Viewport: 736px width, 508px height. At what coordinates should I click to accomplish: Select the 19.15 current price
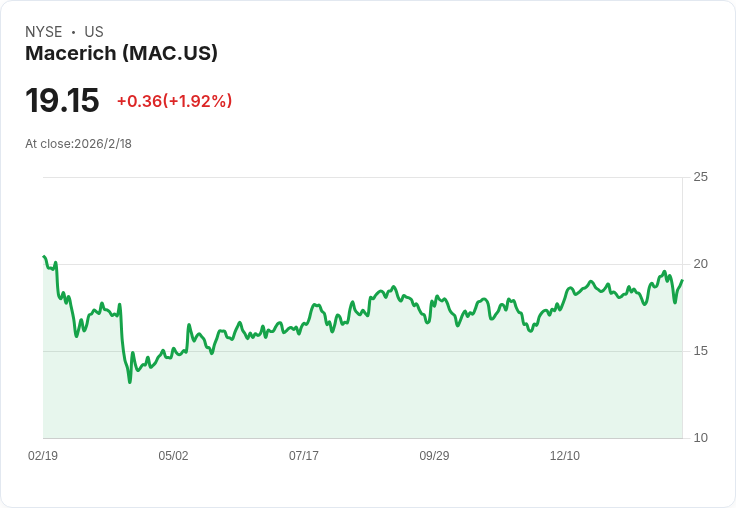[x=62, y=101]
